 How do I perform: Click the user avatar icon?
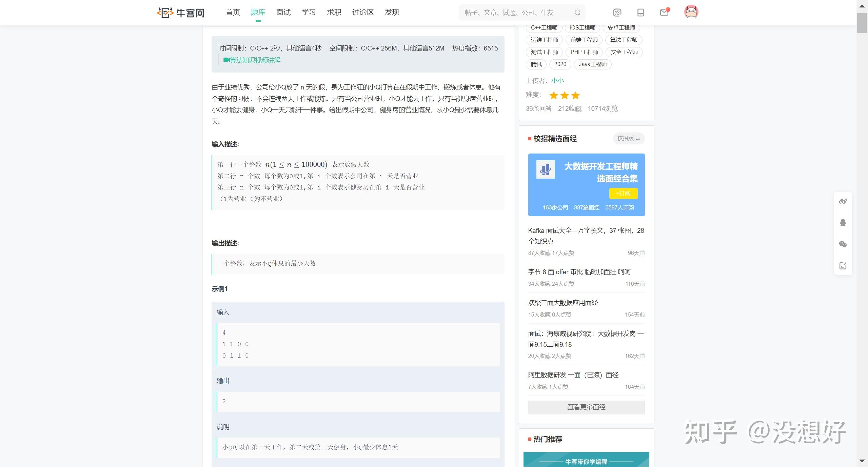[691, 12]
